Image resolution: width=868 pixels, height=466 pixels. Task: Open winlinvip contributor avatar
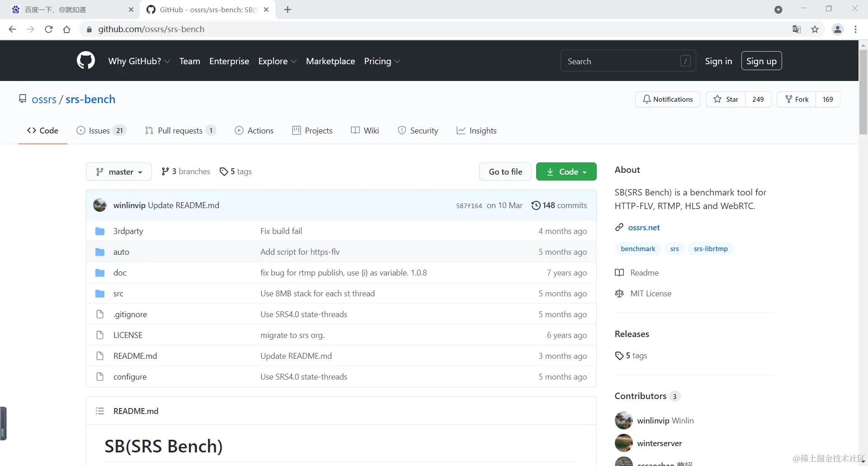click(623, 420)
